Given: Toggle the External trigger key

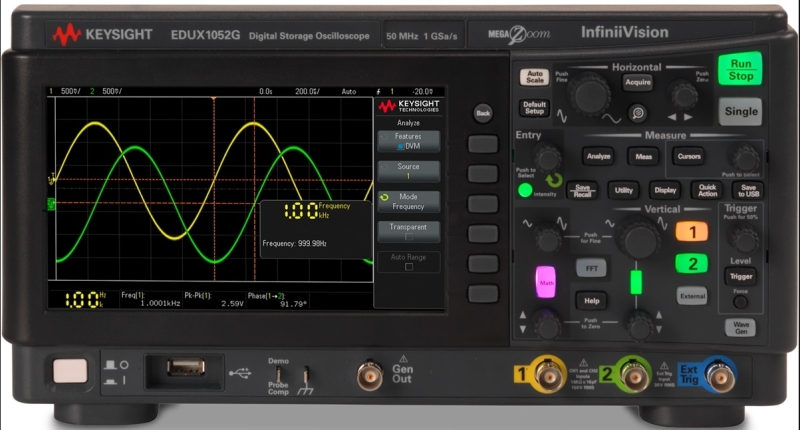Looking at the screenshot, I should pyautogui.click(x=692, y=296).
